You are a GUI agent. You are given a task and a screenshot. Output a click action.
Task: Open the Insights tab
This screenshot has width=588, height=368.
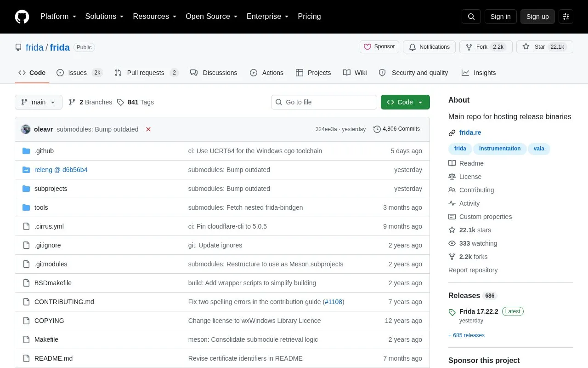[479, 73]
